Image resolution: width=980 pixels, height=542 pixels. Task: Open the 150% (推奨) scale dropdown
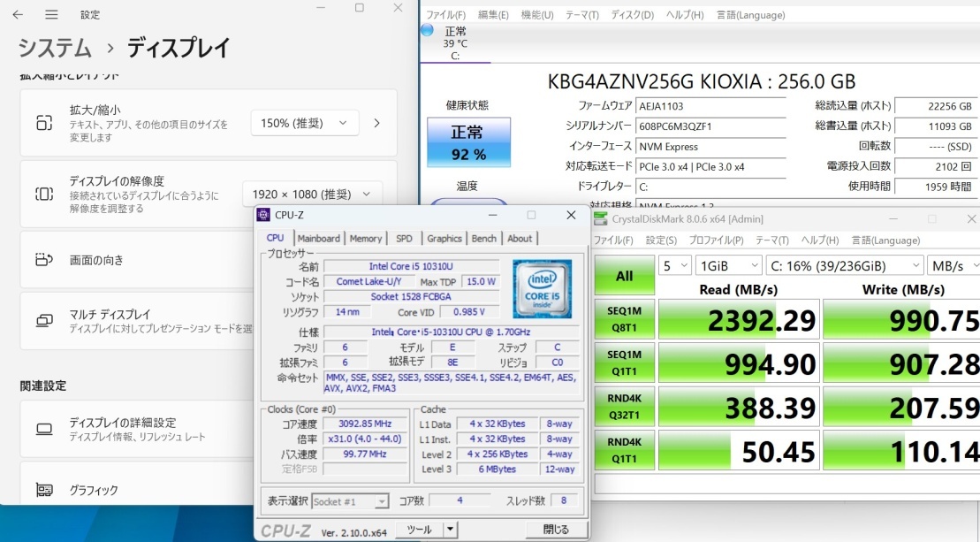click(305, 123)
